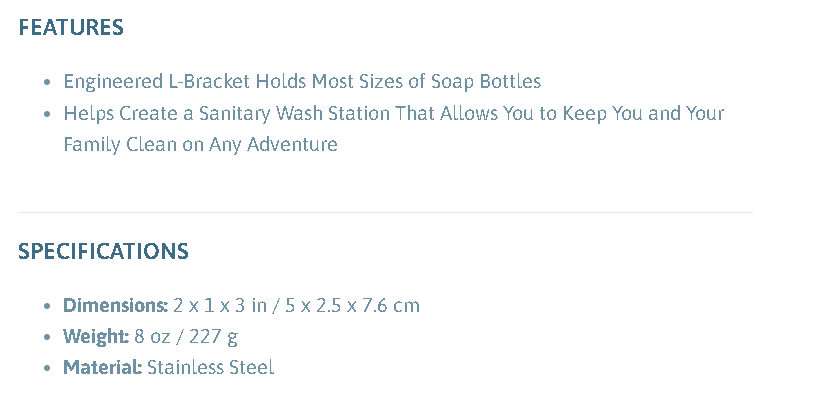Click the Sanitary Wash Station feature line
This screenshot has width=825, height=409.
coord(393,113)
